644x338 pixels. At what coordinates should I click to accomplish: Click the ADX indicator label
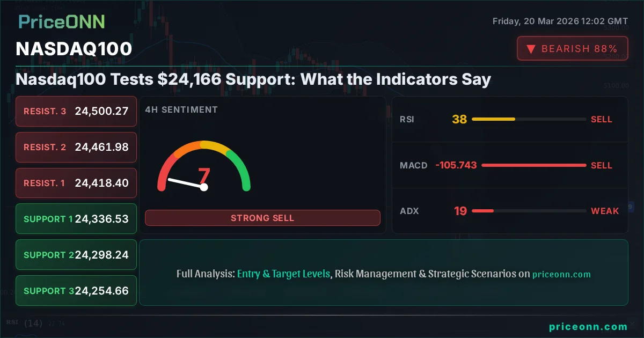point(409,211)
